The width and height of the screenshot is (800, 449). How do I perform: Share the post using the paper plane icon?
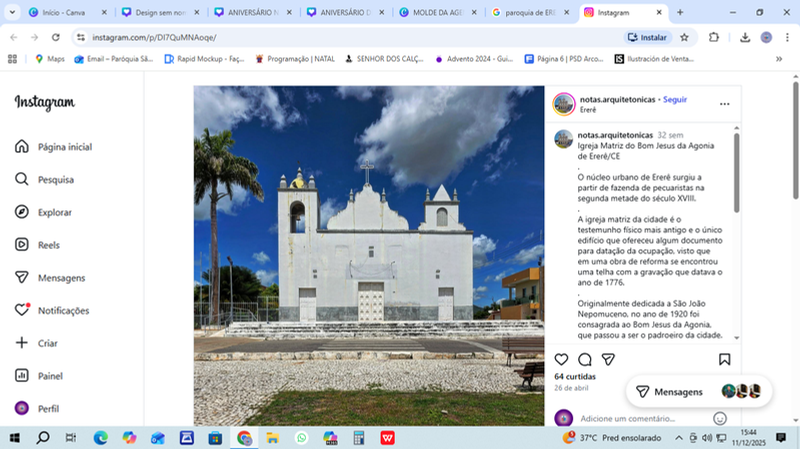608,360
